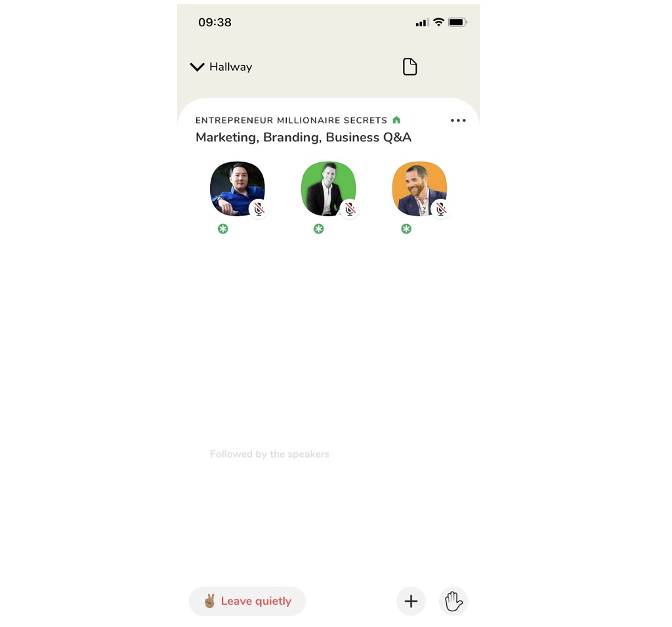Image resolution: width=672 pixels, height=627 pixels.
Task: Tap green moderator star under middle speaker
Action: click(318, 229)
